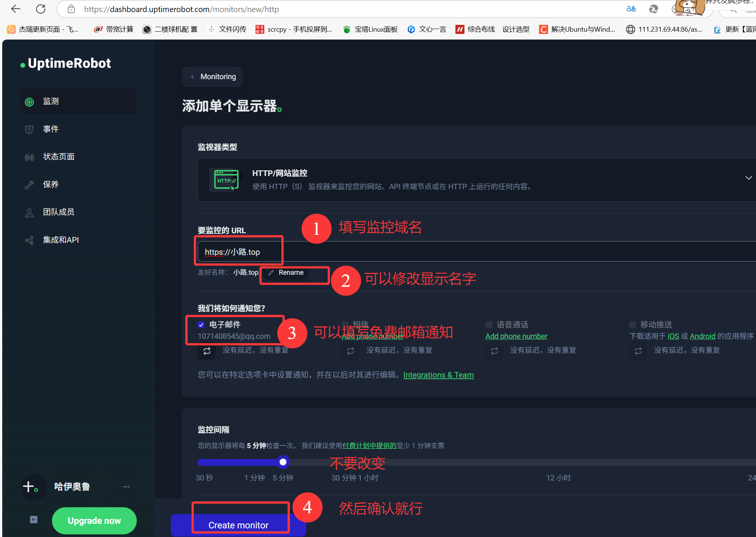Screen dimensions: 756x537
Task: Click the wrench icon beside 保养
Action: (x=29, y=185)
